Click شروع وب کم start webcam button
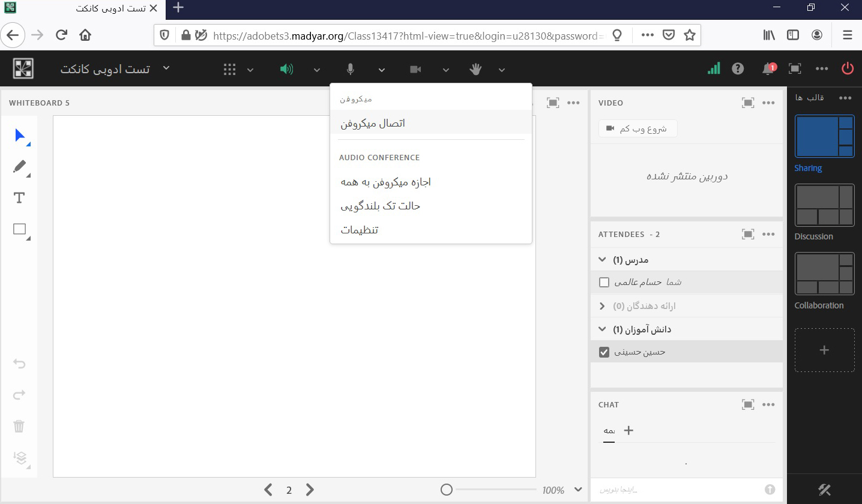 point(637,128)
